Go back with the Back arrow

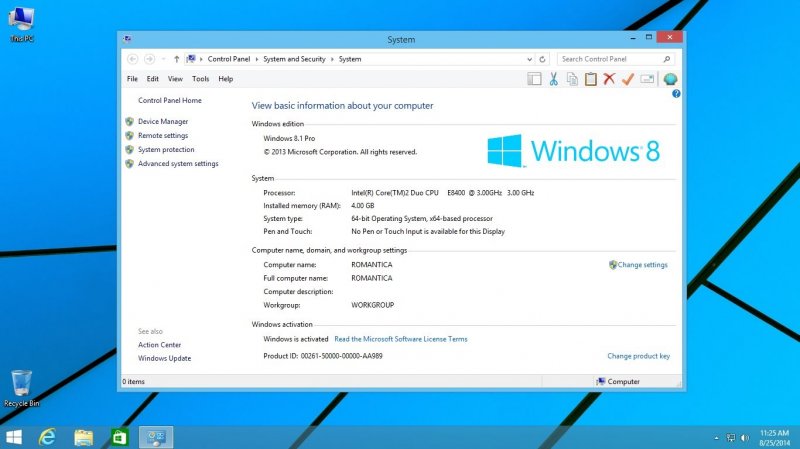coord(133,59)
